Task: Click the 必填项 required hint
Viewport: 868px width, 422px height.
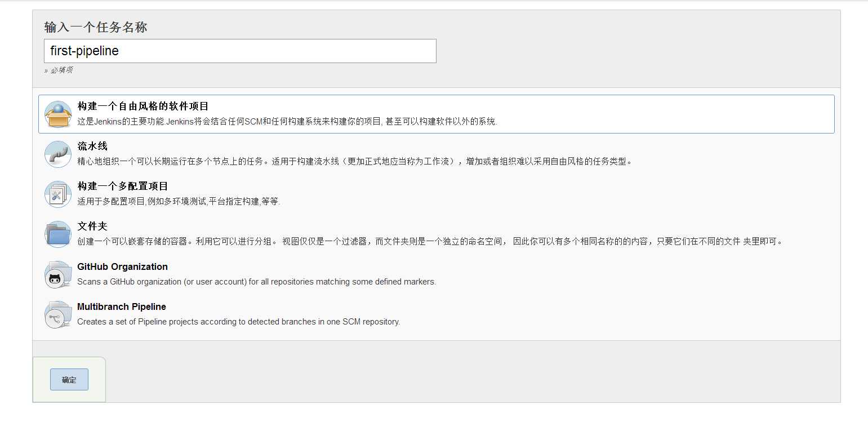Action: point(58,70)
